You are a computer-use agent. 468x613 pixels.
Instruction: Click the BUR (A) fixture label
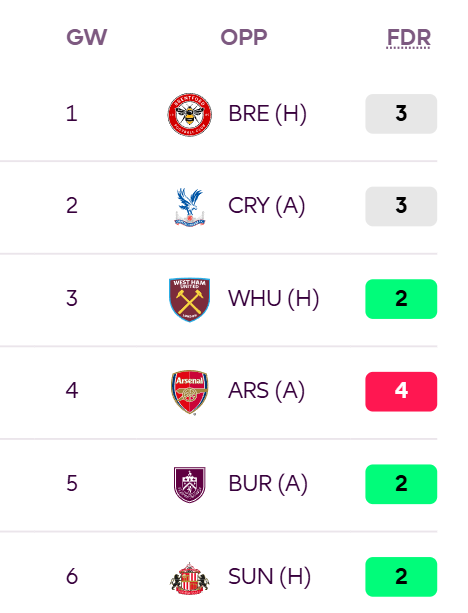point(268,484)
